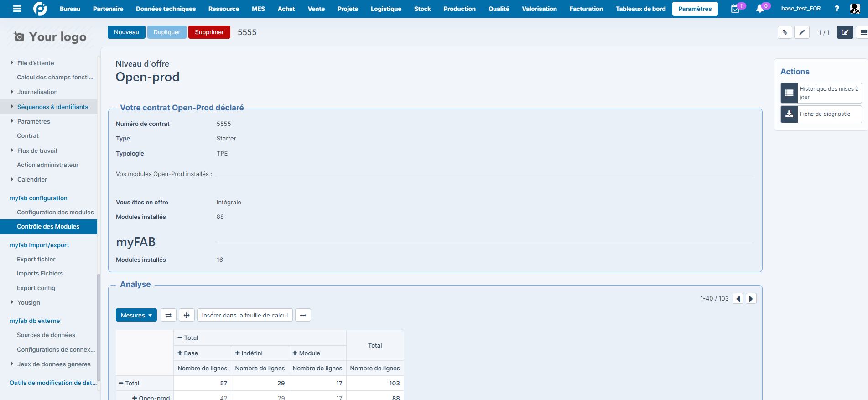The image size is (868, 400).
Task: Open the Mesures dropdown
Action: pos(136,315)
